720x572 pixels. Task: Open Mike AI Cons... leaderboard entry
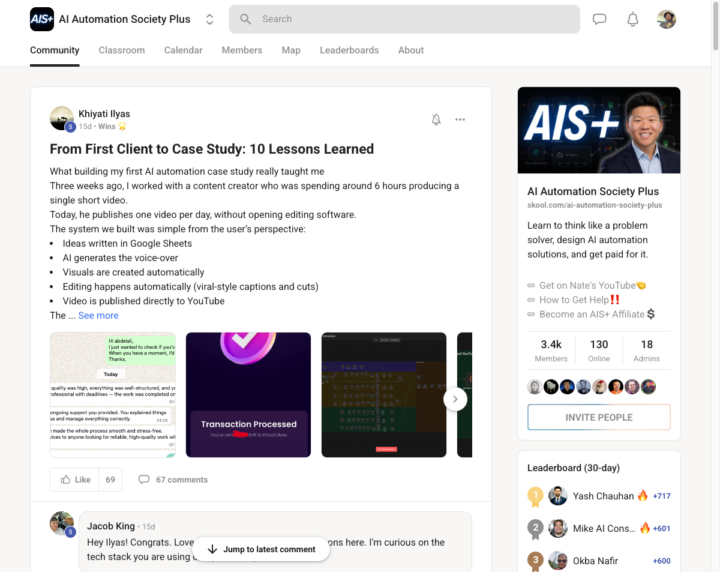tap(599, 528)
